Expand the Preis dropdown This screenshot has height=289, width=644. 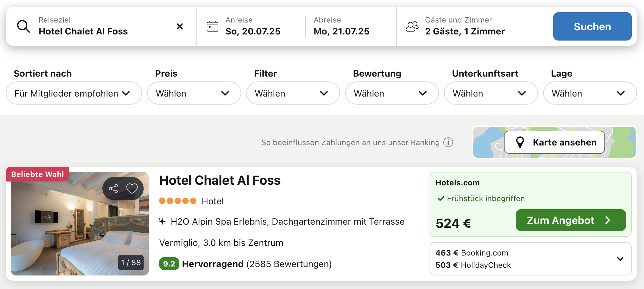[194, 93]
